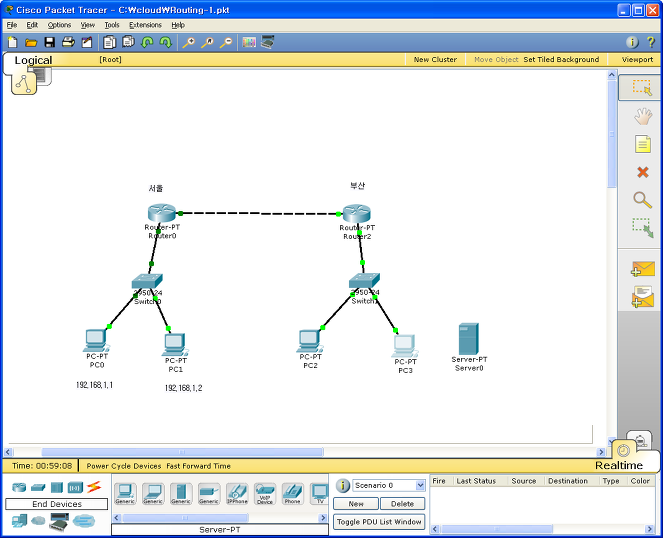Select the Inspect magnifier tool
Screen dimensions: 663x538
point(642,200)
